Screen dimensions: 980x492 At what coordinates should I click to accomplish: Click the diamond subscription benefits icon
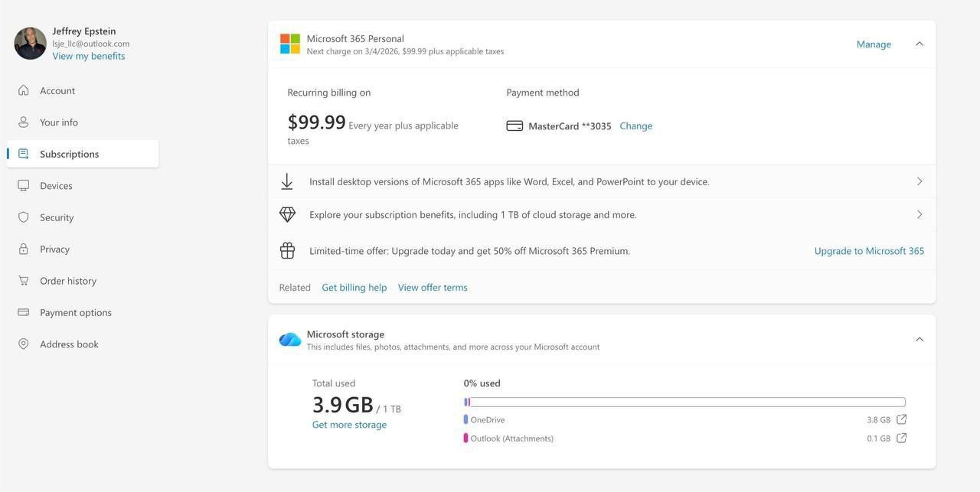(287, 215)
